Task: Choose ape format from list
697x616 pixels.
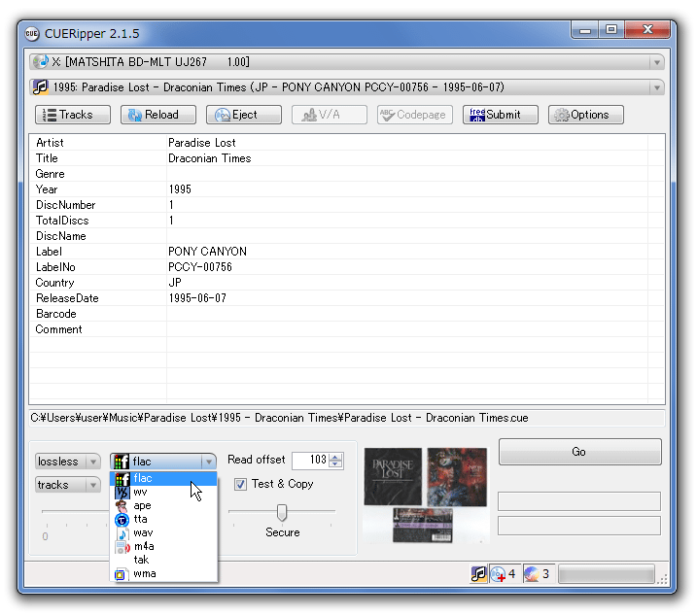Action: (x=163, y=506)
